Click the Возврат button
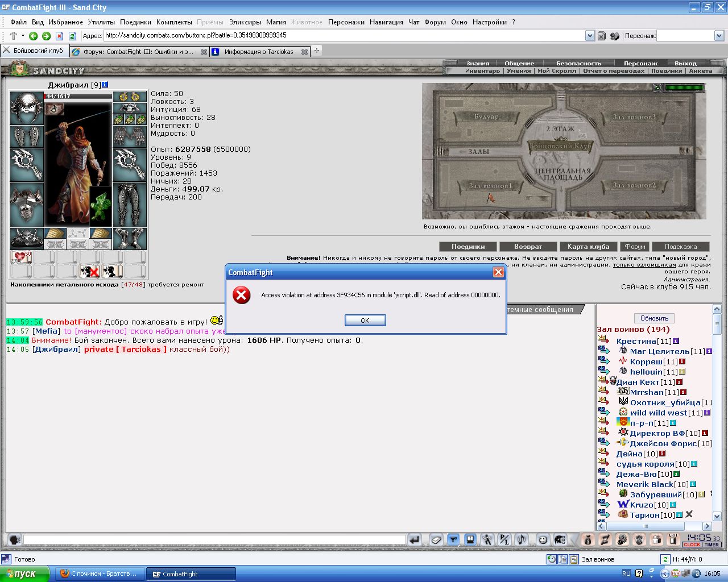Viewport: 728px width, 582px height. [528, 247]
